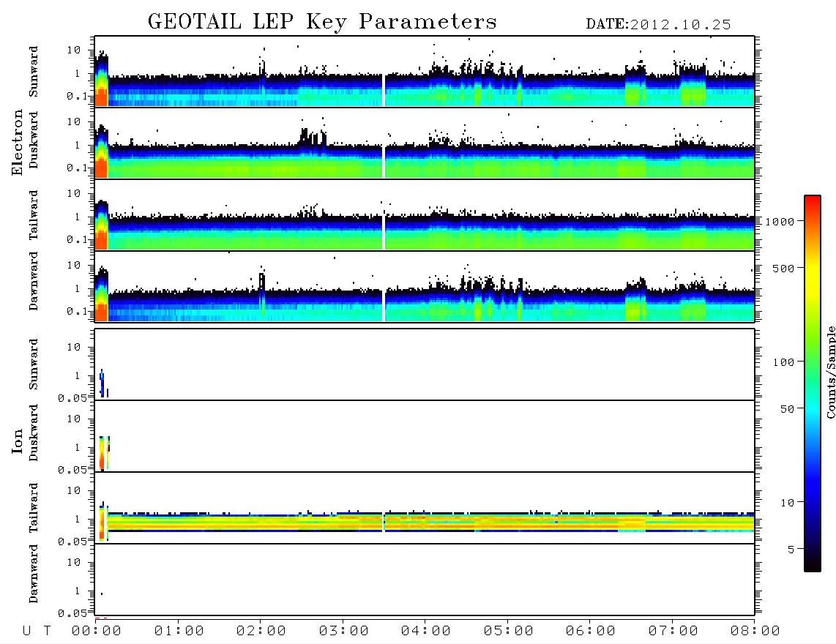Click the 10 y-axis tick of Ion Duskward
The image size is (836, 644).
point(74,419)
